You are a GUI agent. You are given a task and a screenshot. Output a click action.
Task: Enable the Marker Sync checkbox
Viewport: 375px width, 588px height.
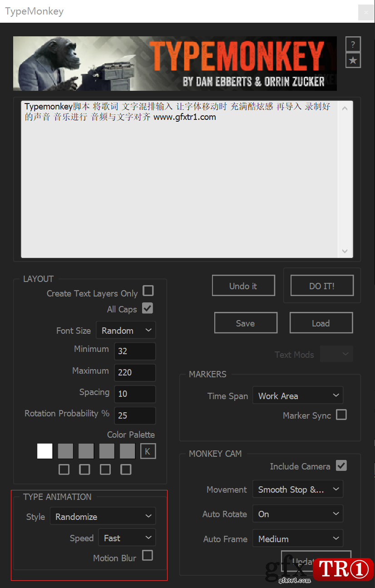click(x=341, y=415)
